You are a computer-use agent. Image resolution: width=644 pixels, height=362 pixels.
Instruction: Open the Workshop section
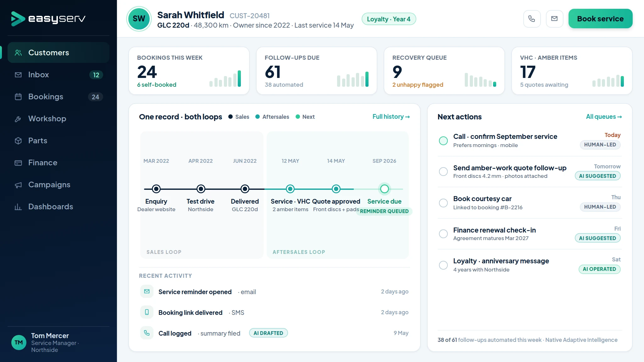58,119
